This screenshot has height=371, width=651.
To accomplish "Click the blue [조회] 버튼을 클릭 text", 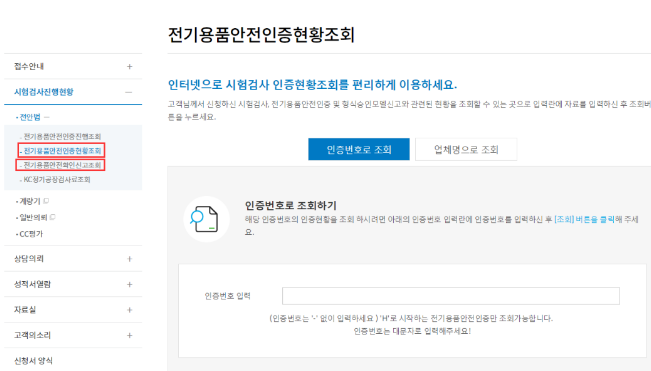I will pos(584,220).
